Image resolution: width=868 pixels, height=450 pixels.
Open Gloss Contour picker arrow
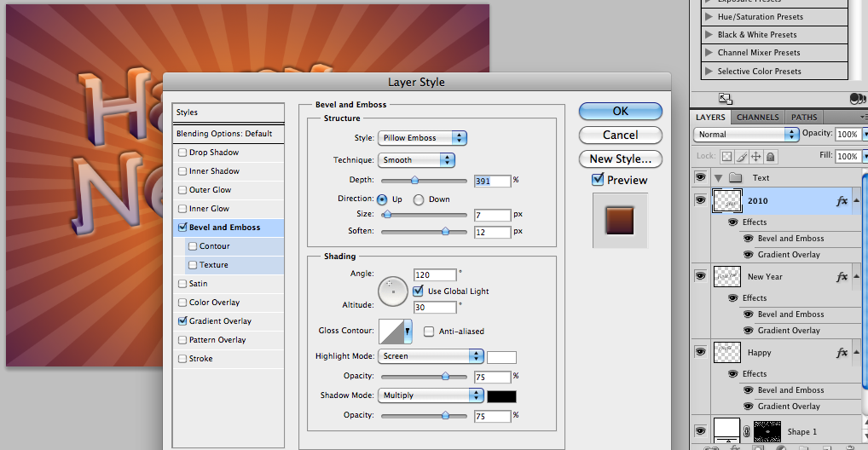tap(408, 331)
